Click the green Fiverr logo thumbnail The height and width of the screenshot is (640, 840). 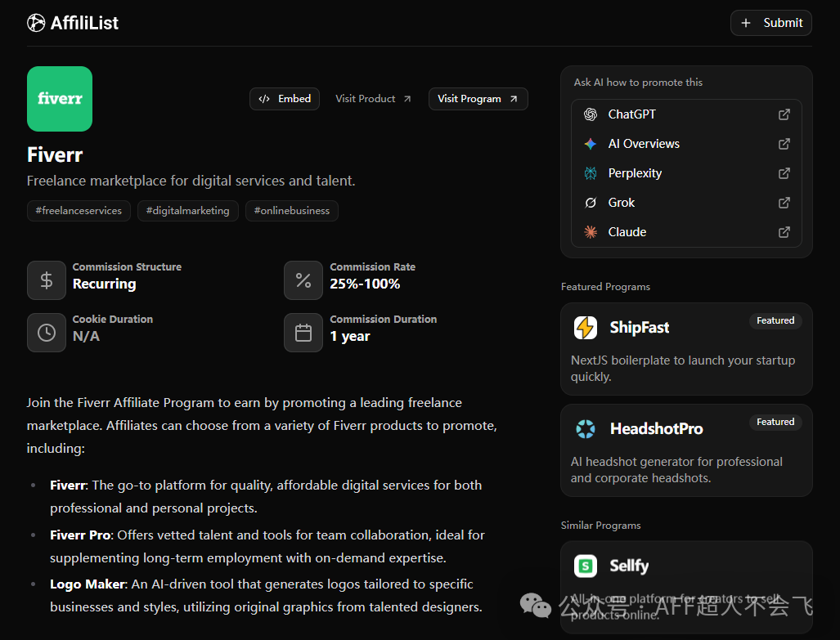click(x=60, y=99)
